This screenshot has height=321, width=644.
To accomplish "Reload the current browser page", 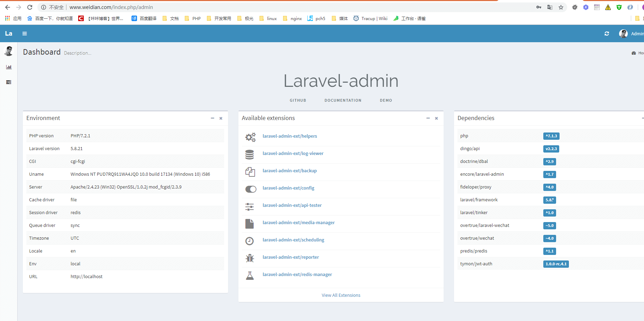I will 30,7.
